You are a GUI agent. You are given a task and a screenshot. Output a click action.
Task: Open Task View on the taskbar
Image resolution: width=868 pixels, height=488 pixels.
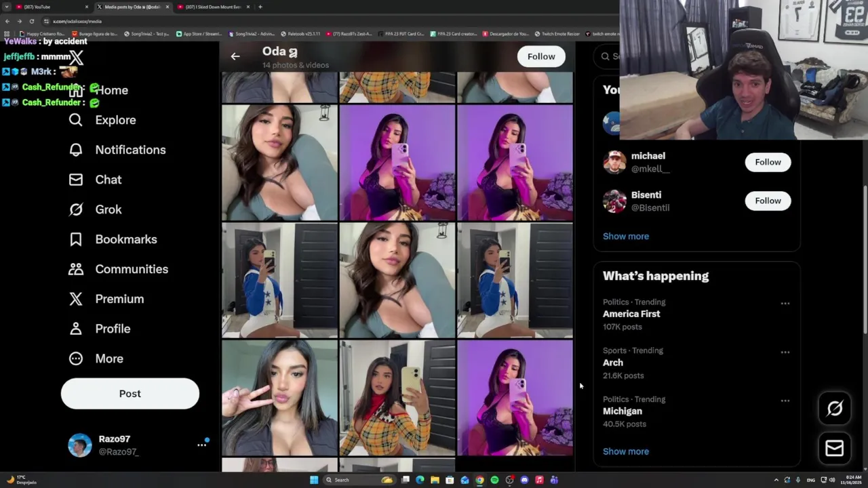click(406, 480)
